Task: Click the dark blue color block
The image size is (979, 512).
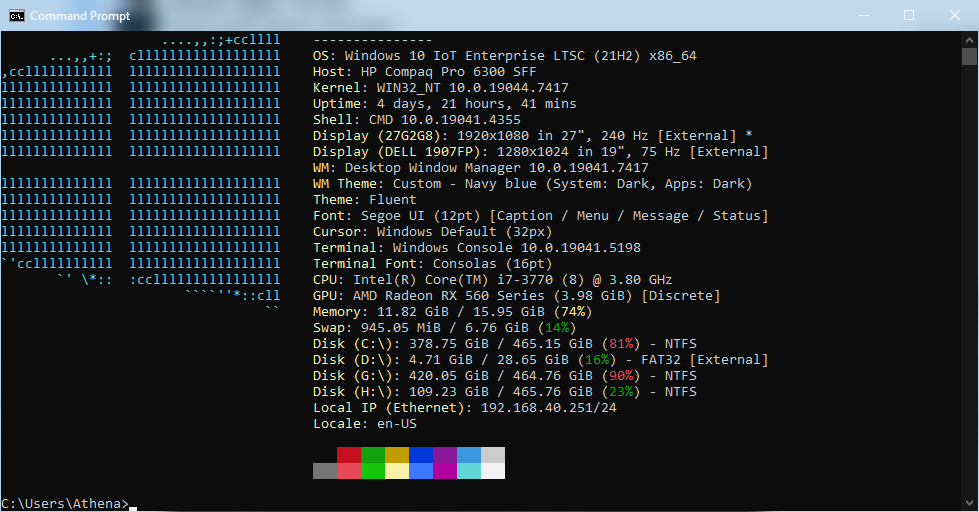Action: pos(421,455)
